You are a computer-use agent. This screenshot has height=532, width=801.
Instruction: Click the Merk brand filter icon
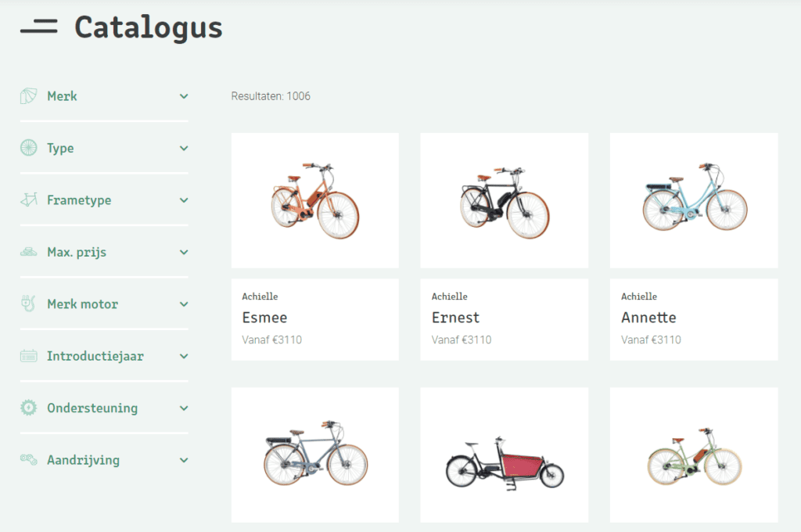[x=29, y=96]
